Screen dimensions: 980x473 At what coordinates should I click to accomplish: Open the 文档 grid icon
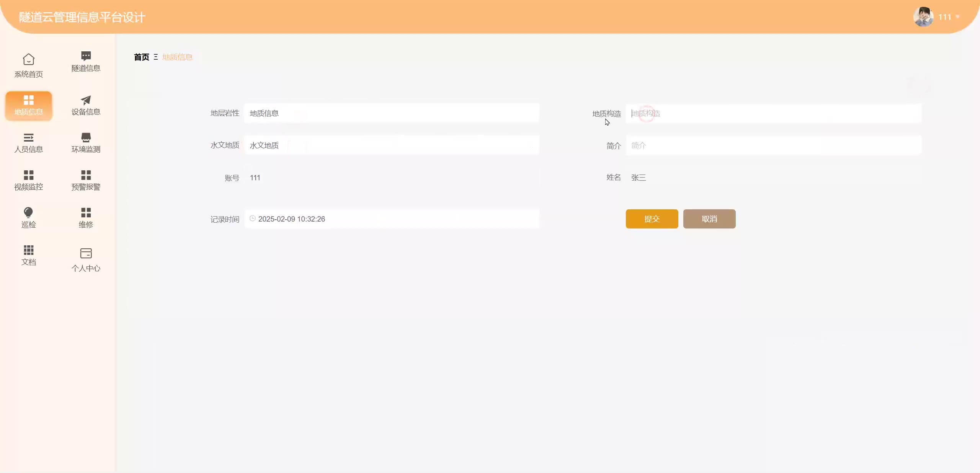[x=29, y=250]
